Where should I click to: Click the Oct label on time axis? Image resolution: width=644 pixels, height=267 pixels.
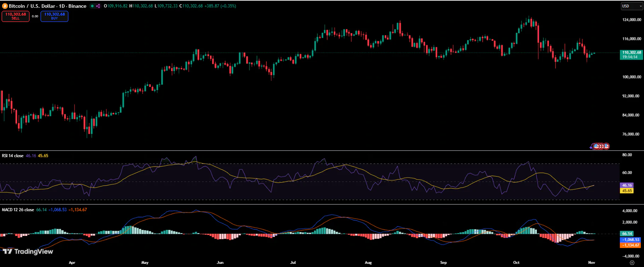(516, 263)
